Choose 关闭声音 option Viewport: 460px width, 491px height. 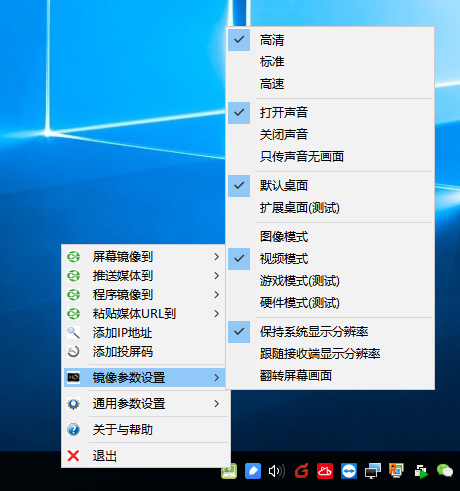[x=330, y=135]
